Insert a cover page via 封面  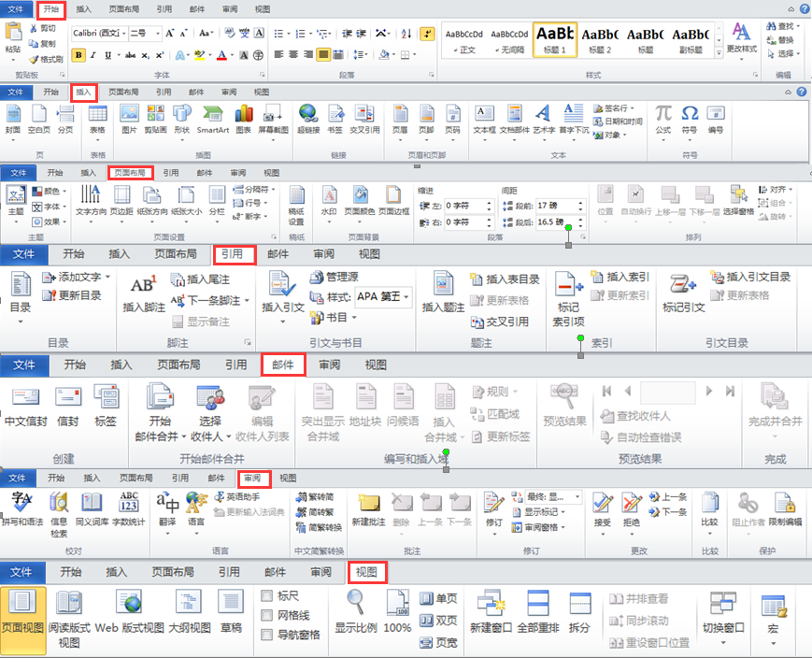(x=13, y=113)
